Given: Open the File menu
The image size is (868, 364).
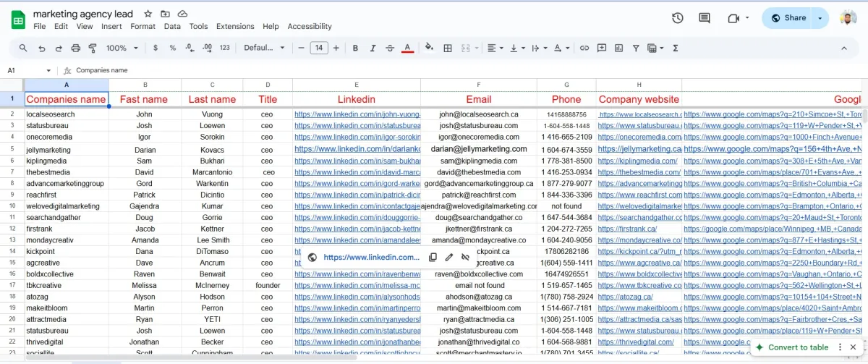Looking at the screenshot, I should pyautogui.click(x=40, y=26).
